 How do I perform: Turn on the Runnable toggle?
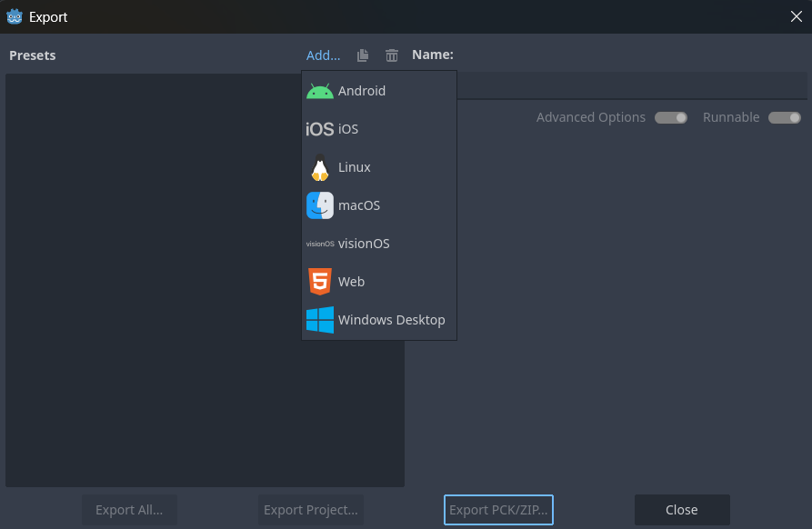point(783,117)
